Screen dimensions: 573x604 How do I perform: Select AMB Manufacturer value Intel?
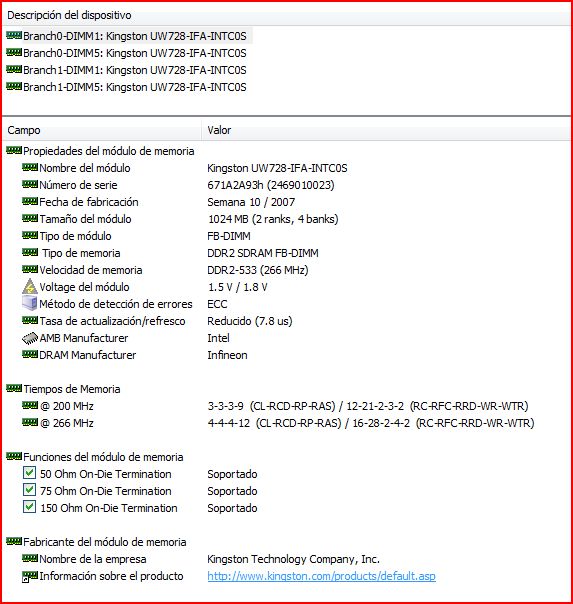click(x=218, y=338)
